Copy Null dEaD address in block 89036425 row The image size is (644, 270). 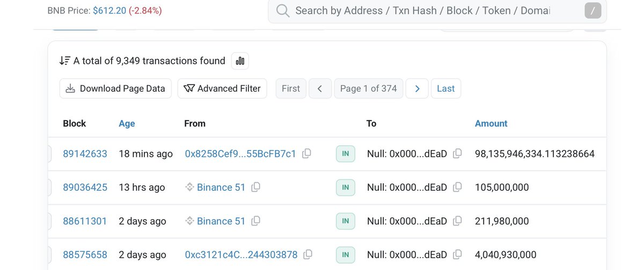457,187
